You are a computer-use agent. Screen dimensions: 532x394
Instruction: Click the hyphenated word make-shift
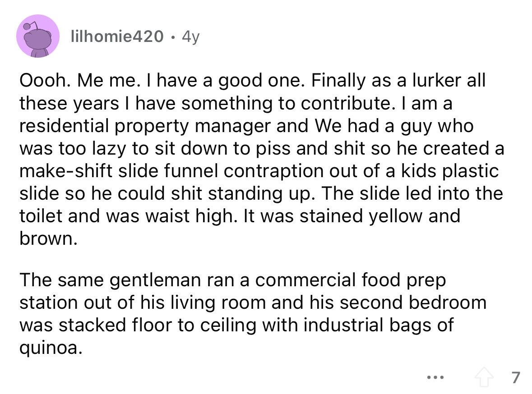pyautogui.click(x=66, y=171)
